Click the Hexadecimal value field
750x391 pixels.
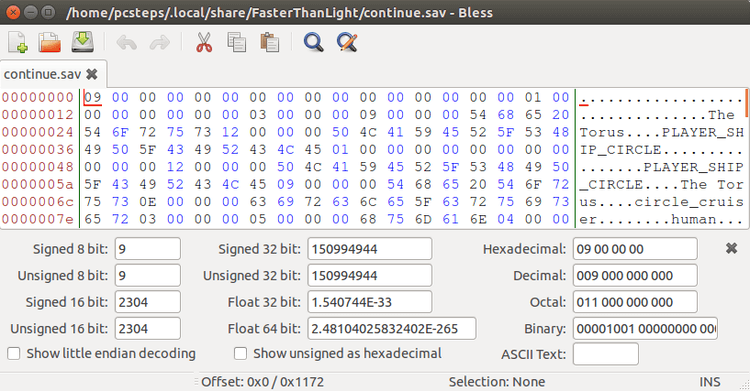click(635, 249)
